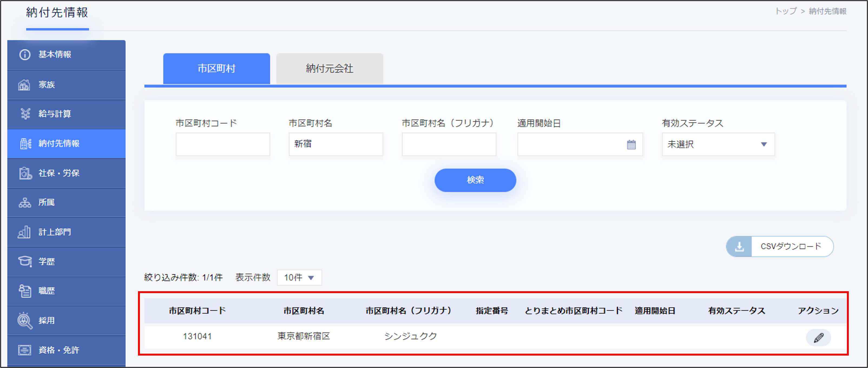Viewport: 868px width, 368px height.
Task: Switch to the 納付元会社 tab
Action: click(x=329, y=69)
